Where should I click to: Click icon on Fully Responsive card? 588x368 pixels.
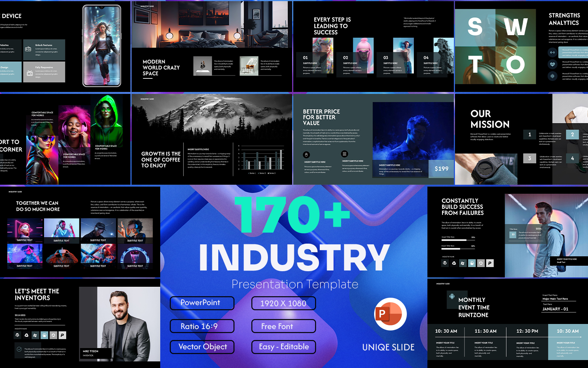30,73
